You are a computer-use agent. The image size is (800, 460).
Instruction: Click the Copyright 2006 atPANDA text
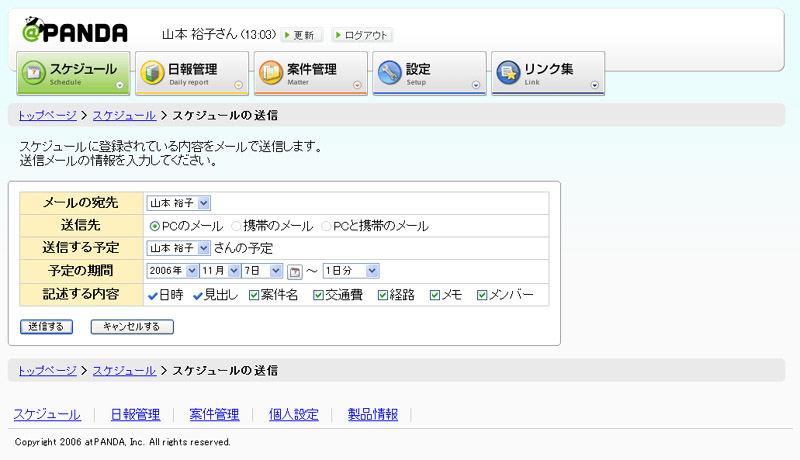coord(122,442)
